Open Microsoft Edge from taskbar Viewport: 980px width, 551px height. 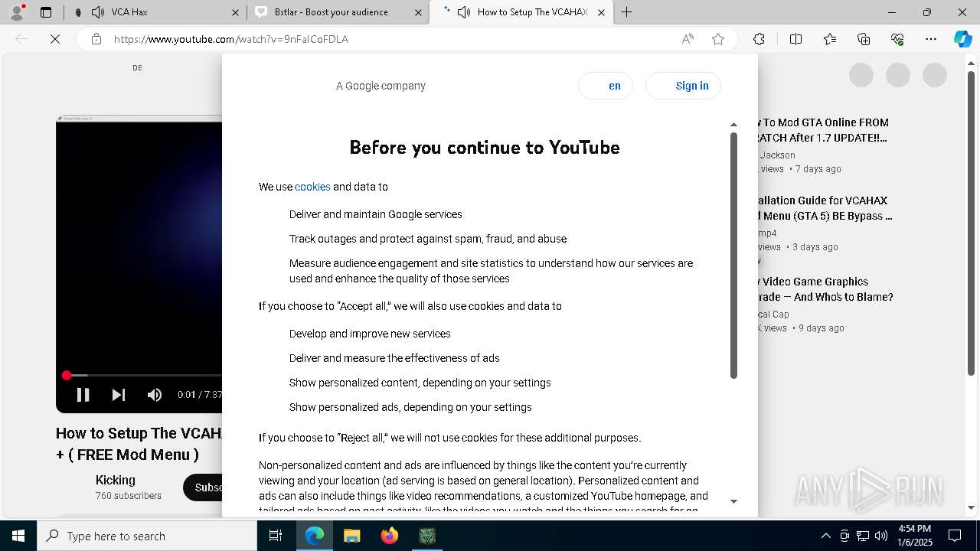[x=315, y=536]
